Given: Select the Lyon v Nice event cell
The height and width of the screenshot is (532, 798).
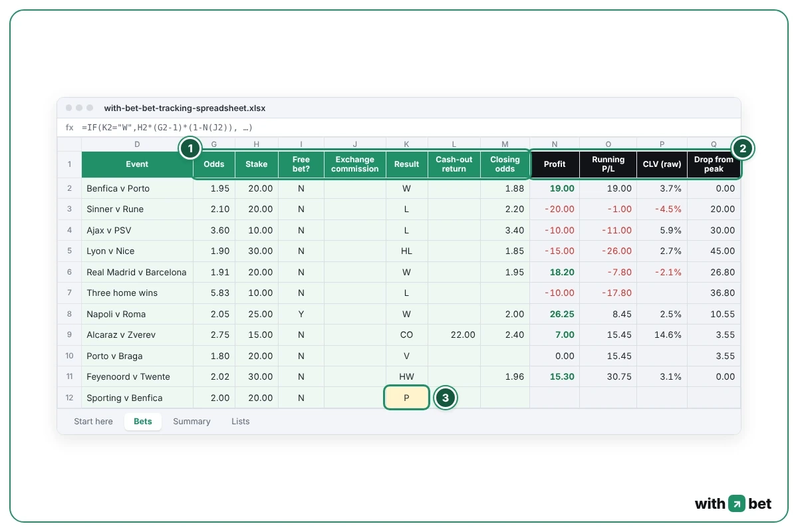Looking at the screenshot, I should coord(137,251).
